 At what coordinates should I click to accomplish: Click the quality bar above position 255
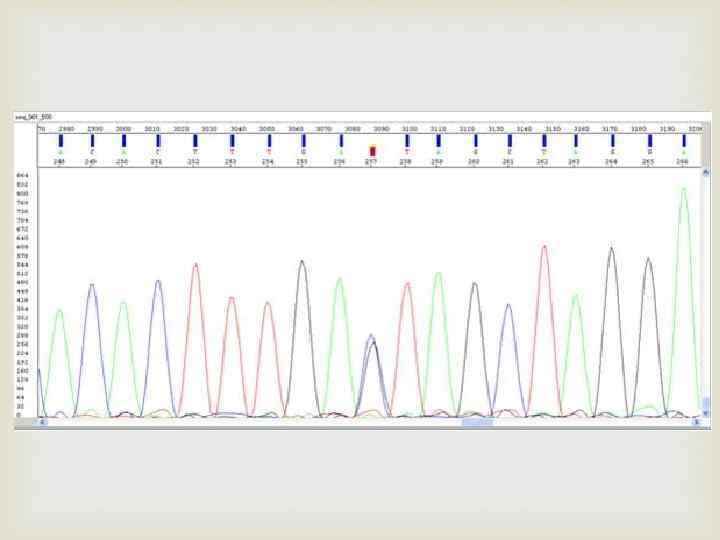(303, 141)
